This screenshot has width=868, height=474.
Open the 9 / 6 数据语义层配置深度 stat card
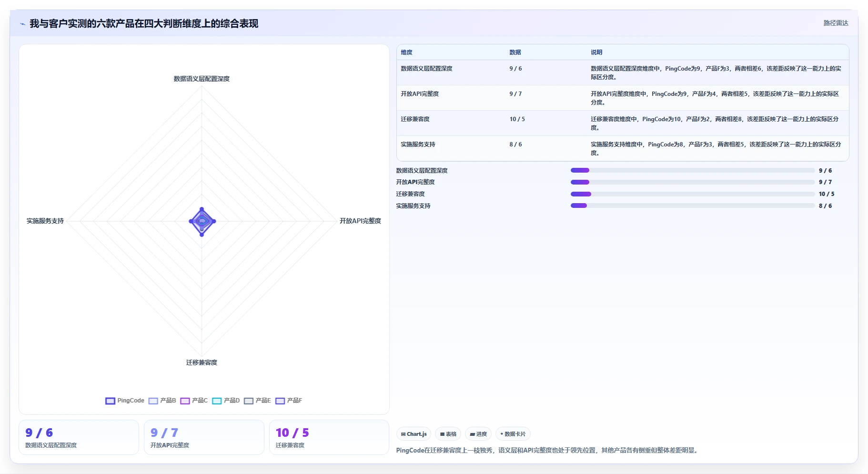[79, 437]
